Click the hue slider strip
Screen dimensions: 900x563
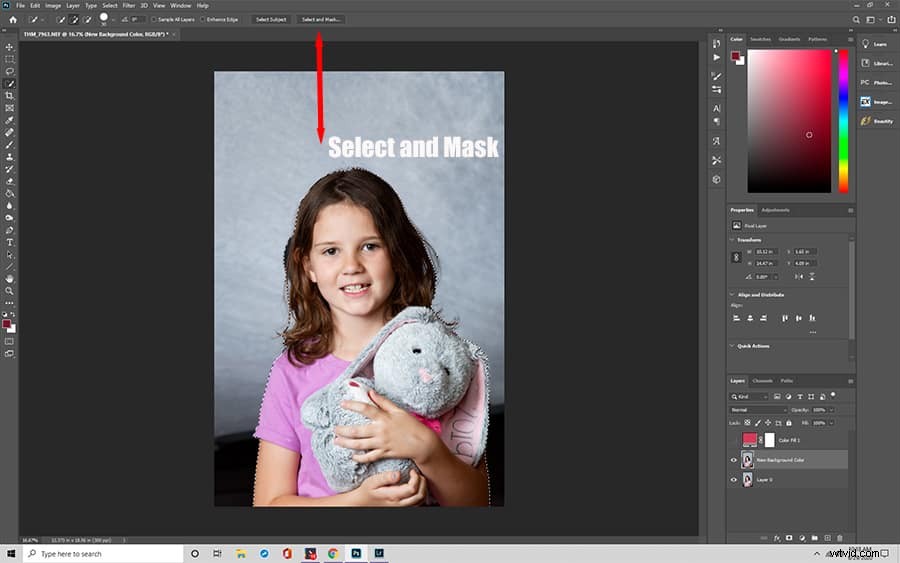(x=843, y=121)
